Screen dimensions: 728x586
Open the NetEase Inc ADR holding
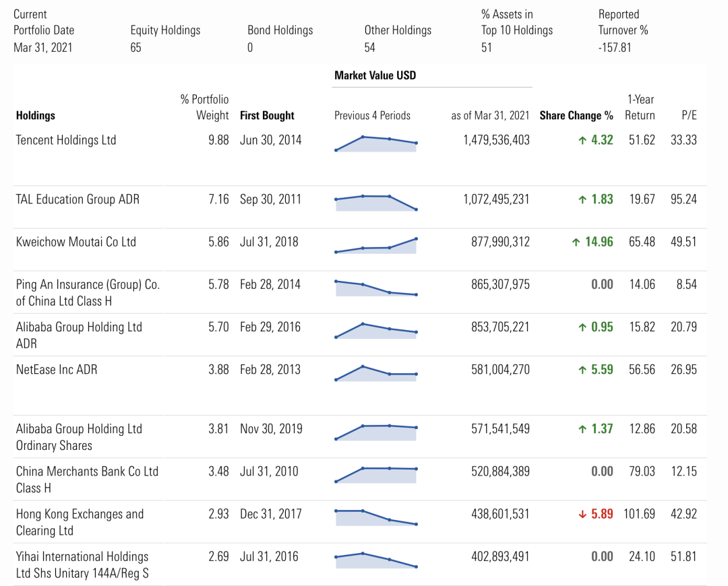click(x=57, y=370)
